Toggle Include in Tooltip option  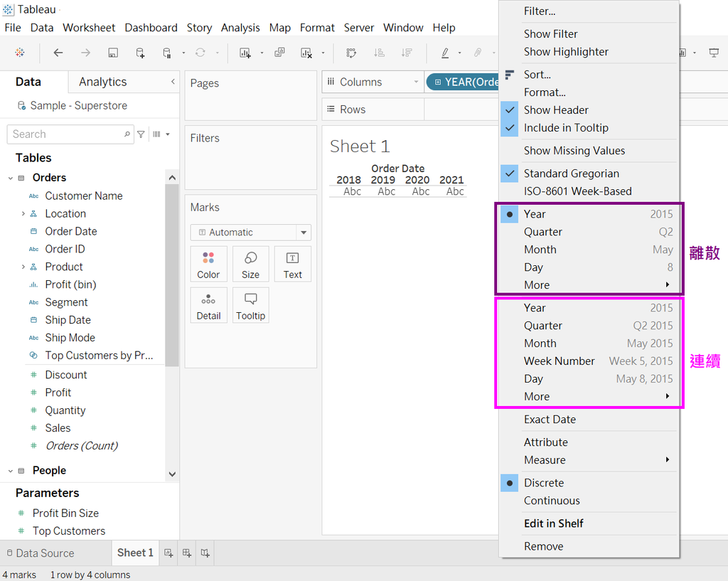click(589, 128)
